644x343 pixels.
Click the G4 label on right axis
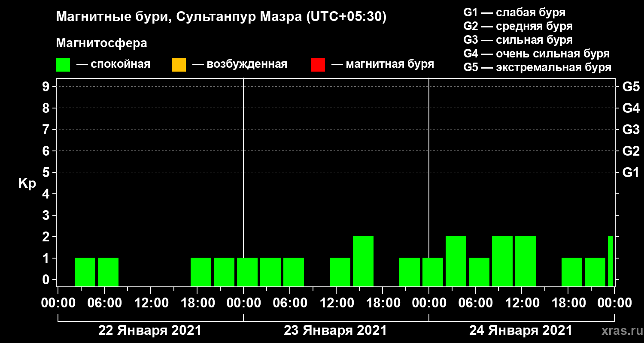click(631, 108)
